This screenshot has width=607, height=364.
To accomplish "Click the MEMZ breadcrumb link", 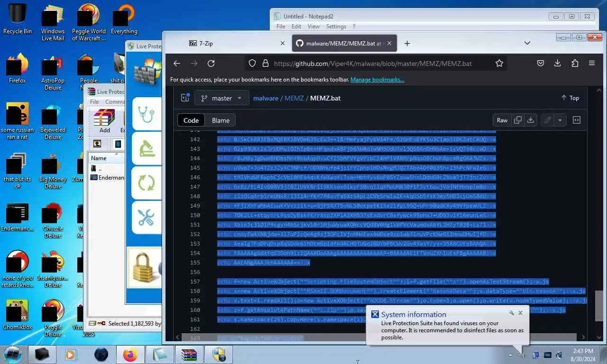I will pyautogui.click(x=294, y=98).
